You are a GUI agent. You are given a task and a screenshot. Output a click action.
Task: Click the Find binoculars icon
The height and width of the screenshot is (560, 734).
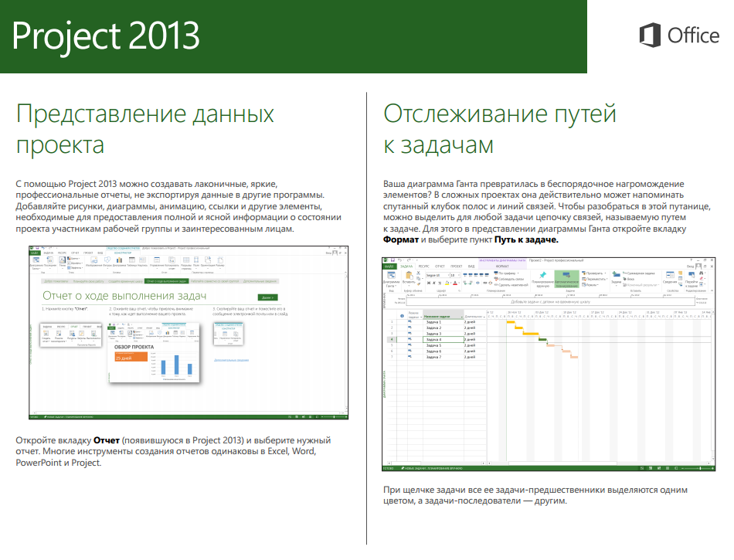pyautogui.click(x=702, y=273)
